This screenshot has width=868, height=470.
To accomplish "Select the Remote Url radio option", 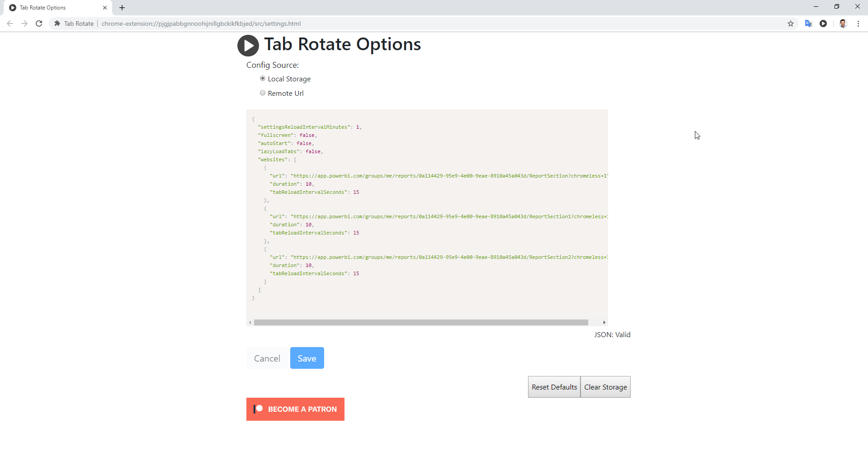I will click(x=263, y=93).
